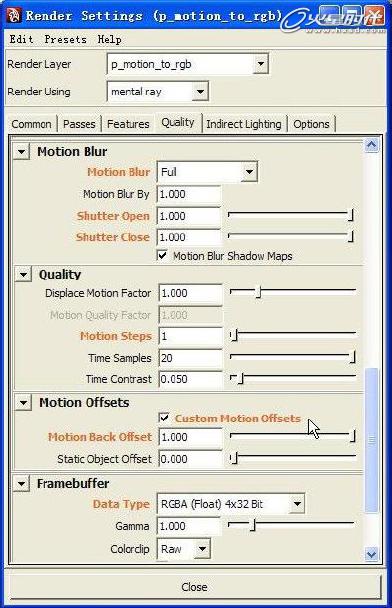
Task: Click the Shutter Open slider
Action: [291, 215]
